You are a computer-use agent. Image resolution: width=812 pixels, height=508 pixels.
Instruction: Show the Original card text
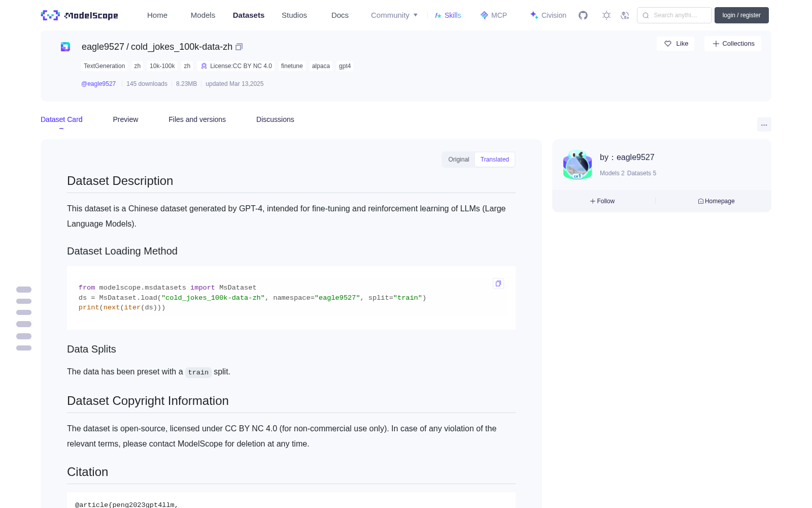tap(459, 160)
